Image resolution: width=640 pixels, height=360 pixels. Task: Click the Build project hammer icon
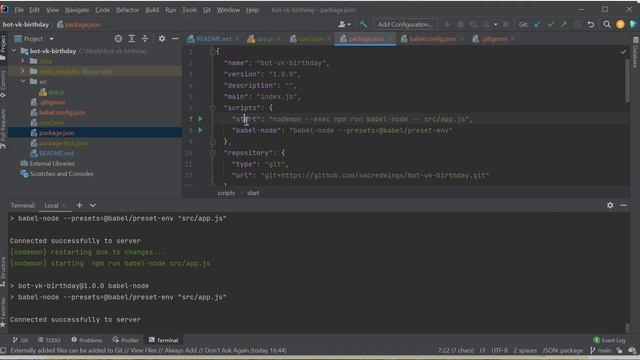click(363, 24)
